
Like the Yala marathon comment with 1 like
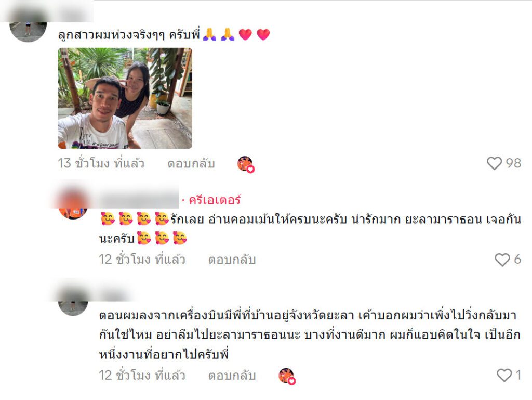(x=504, y=375)
